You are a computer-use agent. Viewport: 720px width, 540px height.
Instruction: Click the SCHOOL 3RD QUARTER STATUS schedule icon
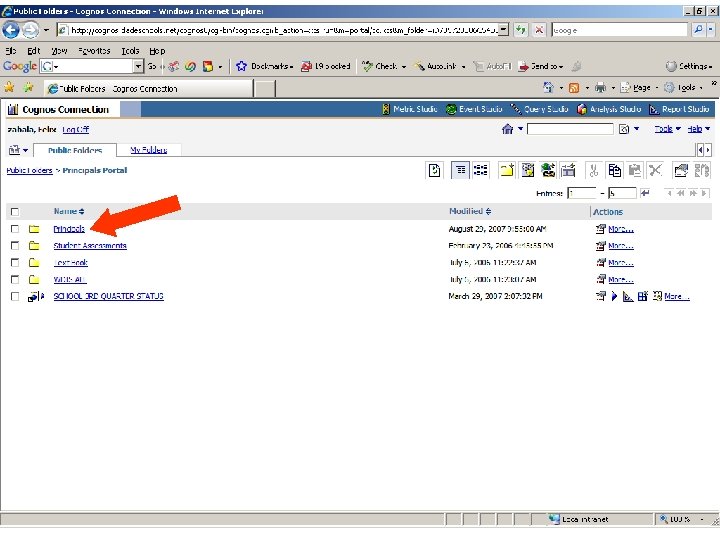click(657, 296)
